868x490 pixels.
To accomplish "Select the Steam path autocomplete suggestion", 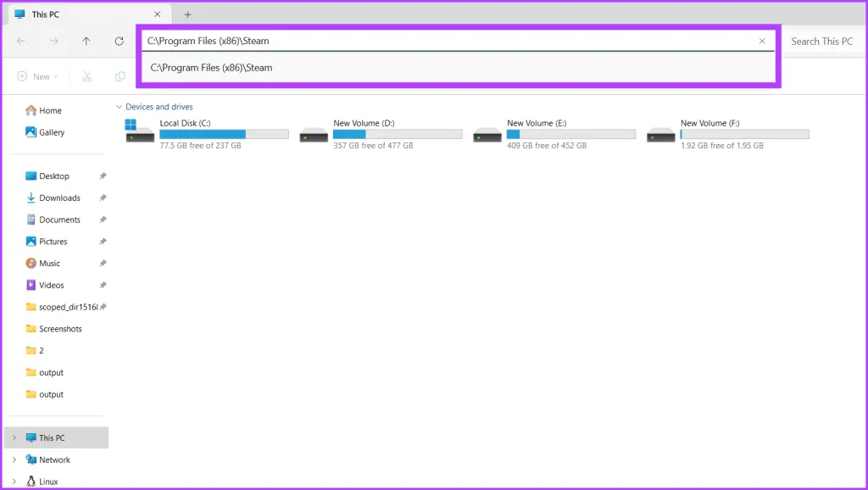I will (212, 68).
